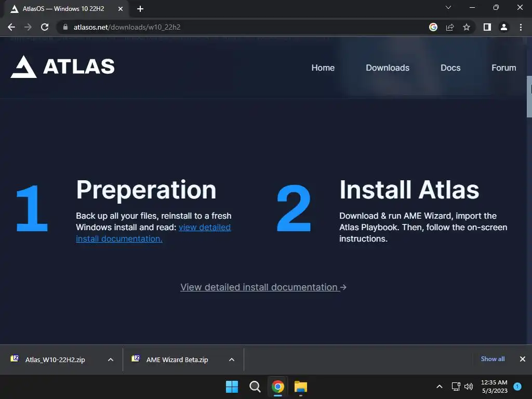Image resolution: width=532 pixels, height=399 pixels.
Task: Follow the inline 'view detailed install documentation' link
Action: 205,228
